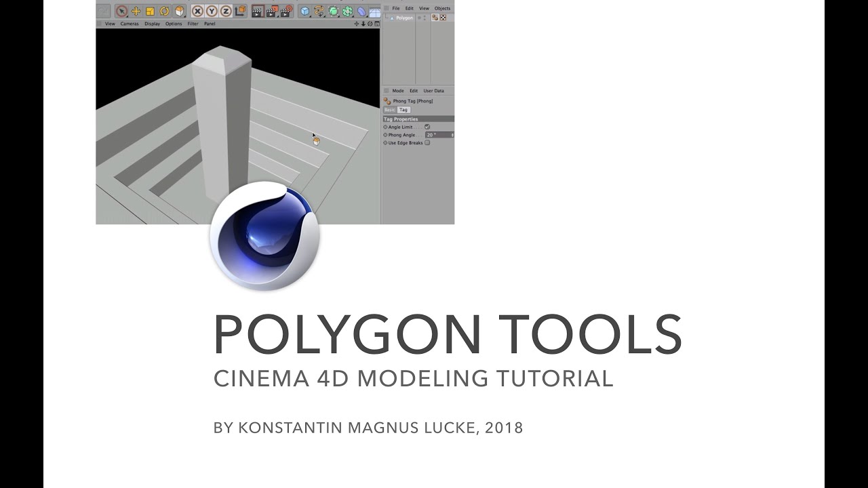This screenshot has height=488, width=868.
Task: Click the Phong Tag [Phong] title
Action: tap(413, 101)
